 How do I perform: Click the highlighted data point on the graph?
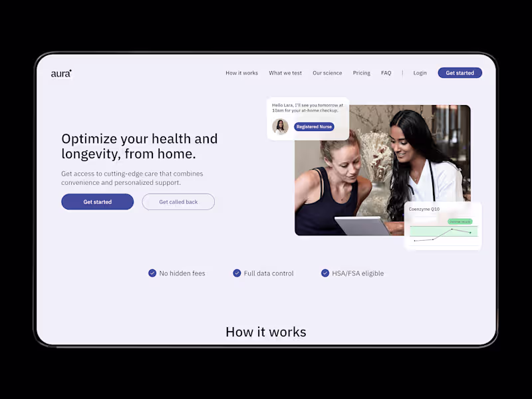click(x=470, y=233)
